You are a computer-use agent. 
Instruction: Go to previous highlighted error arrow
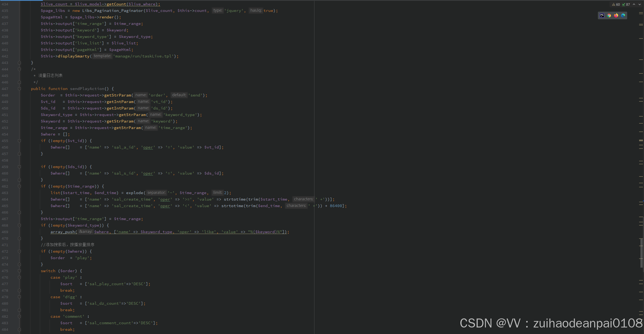(x=634, y=4)
